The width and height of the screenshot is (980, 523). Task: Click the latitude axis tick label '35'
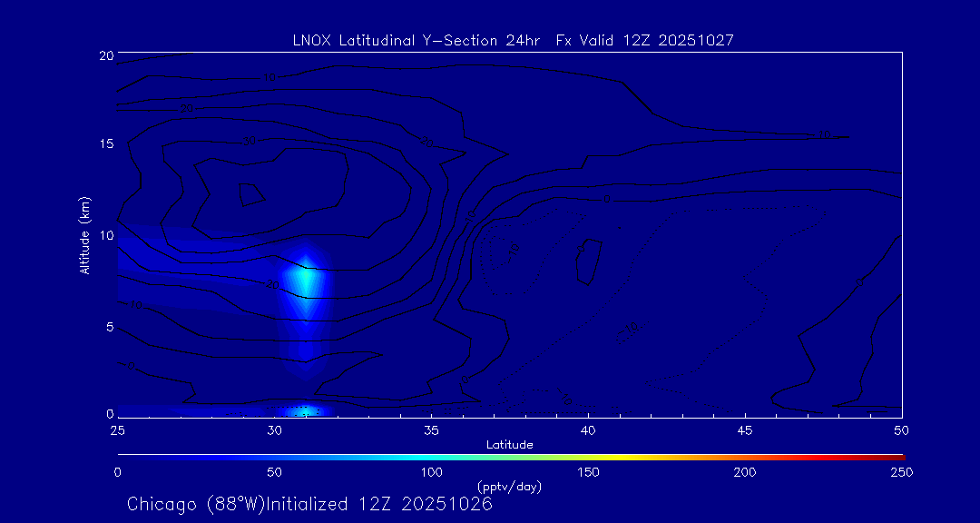click(x=431, y=430)
